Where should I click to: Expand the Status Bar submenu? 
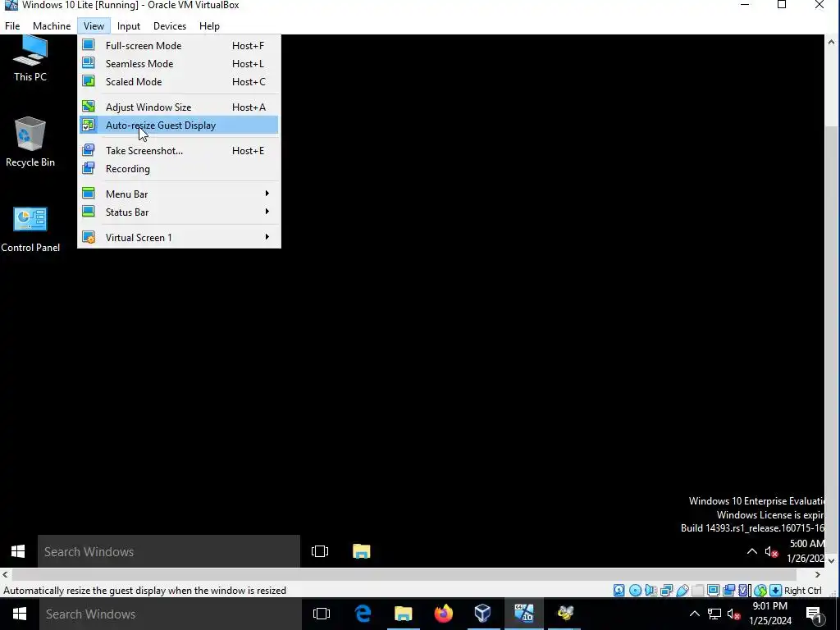tap(178, 212)
